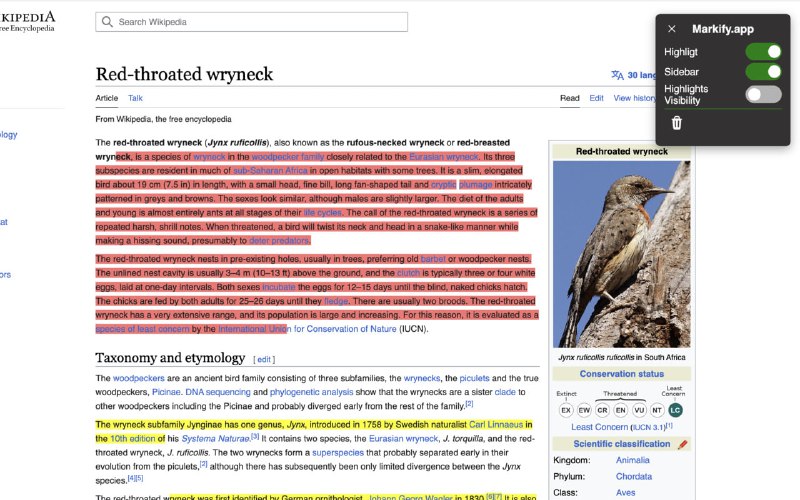The image size is (800, 500).
Task: Turn off the Highligt toggle
Action: pyautogui.click(x=763, y=52)
